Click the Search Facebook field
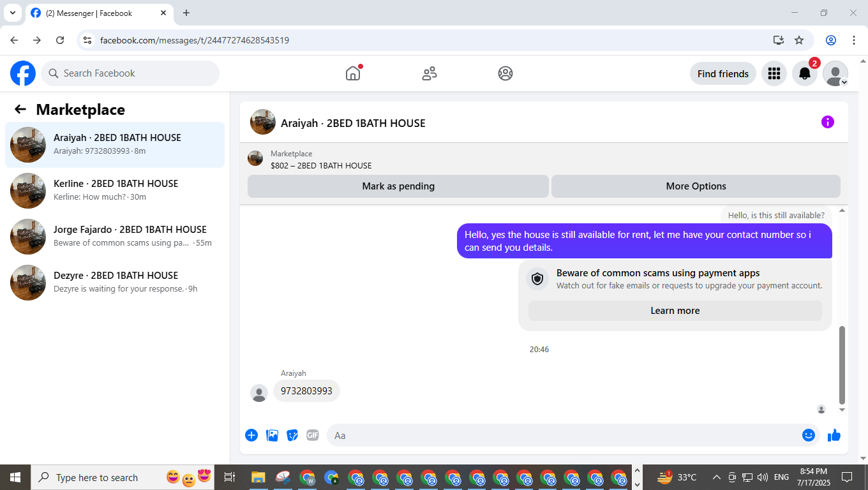Image resolution: width=868 pixels, height=490 pixels. [130, 73]
